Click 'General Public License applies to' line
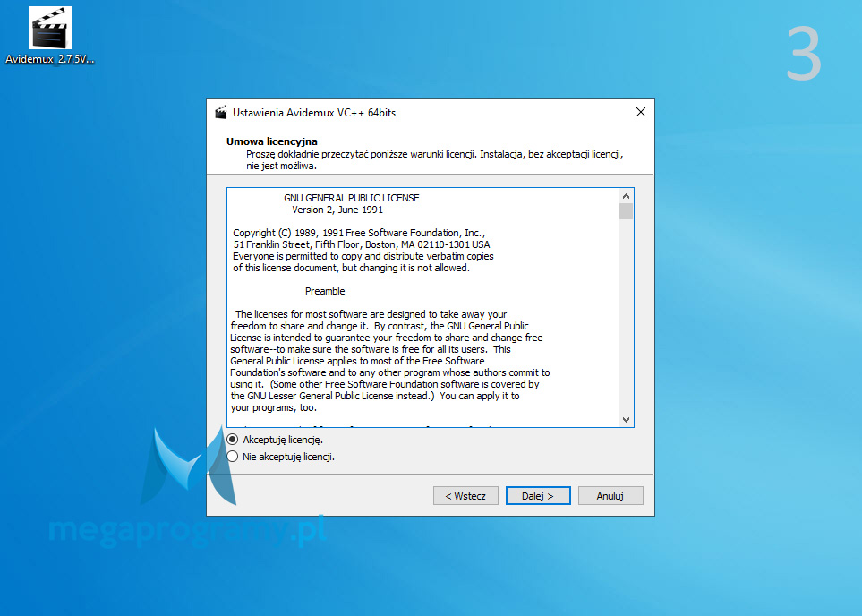The height and width of the screenshot is (616, 862). (x=357, y=361)
